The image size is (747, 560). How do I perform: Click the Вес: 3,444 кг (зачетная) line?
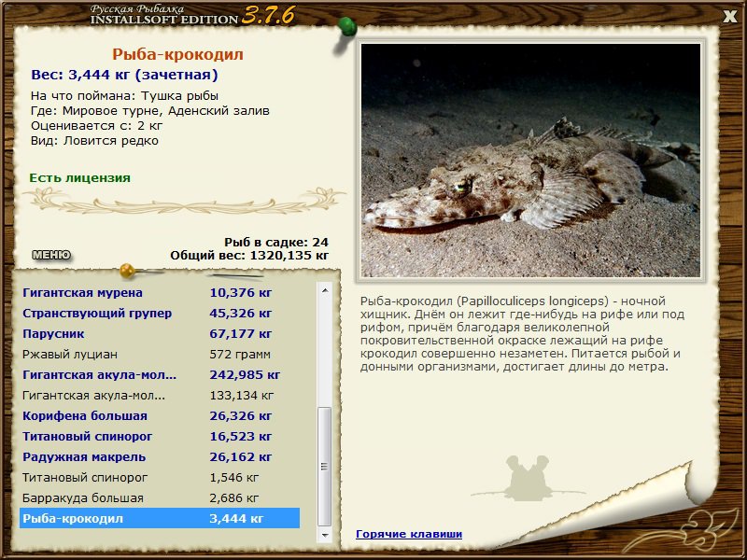coord(124,75)
